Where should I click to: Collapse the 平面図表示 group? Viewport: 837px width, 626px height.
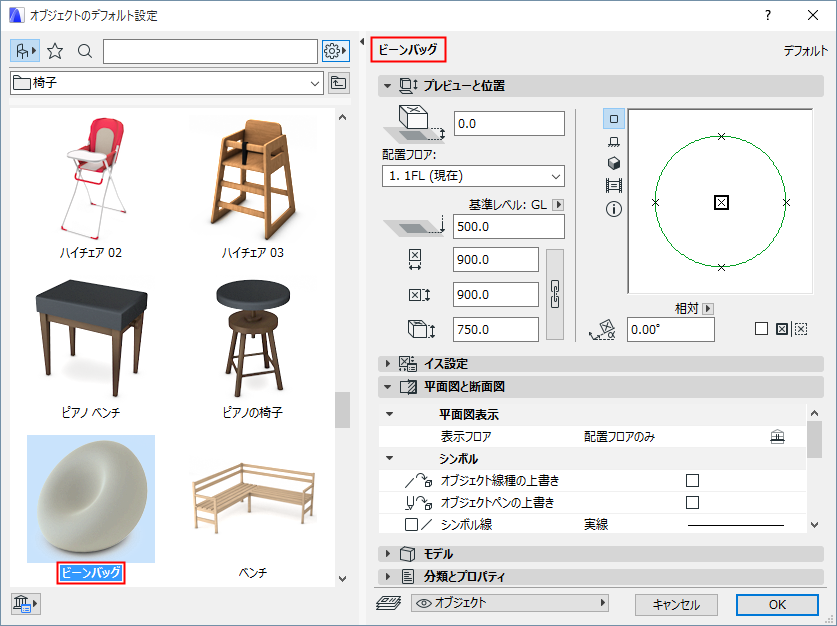[390, 414]
